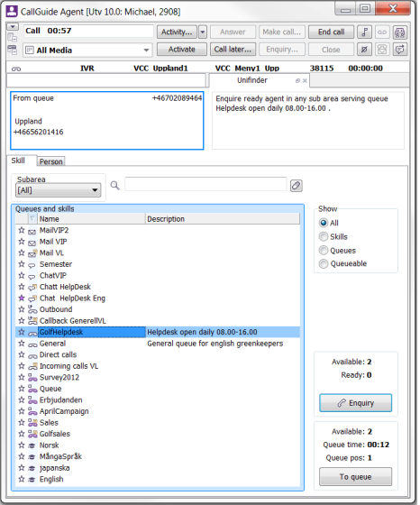Click the skill search input field
This screenshot has height=505, width=420.
click(205, 184)
